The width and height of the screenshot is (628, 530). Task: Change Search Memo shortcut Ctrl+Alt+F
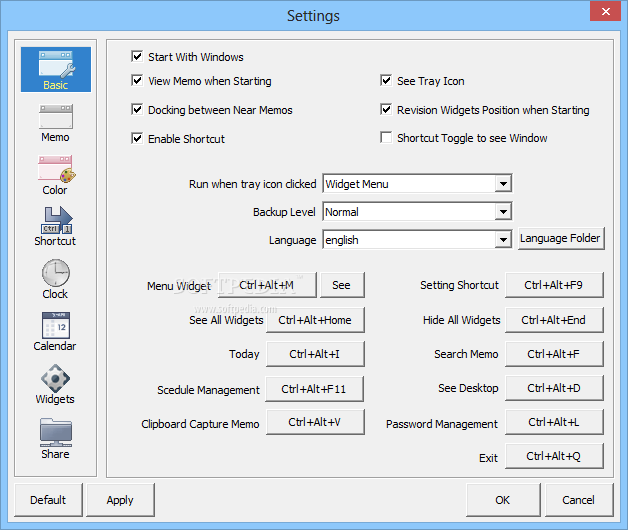(x=554, y=354)
